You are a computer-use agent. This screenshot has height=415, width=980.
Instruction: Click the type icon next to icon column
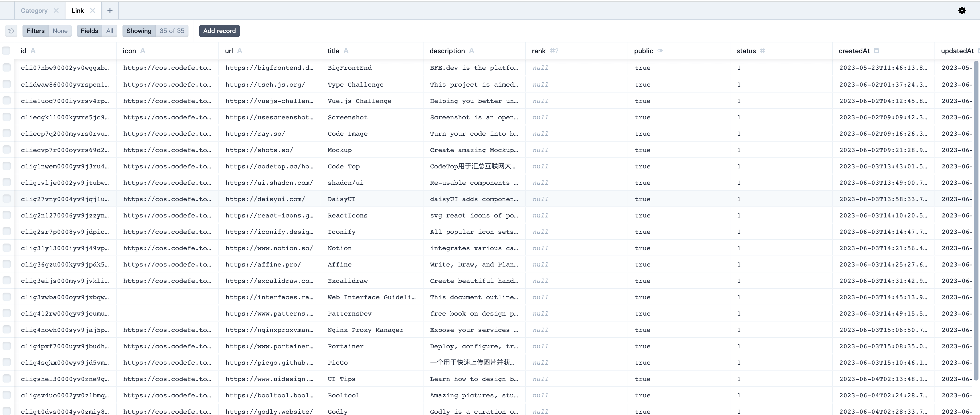[143, 51]
